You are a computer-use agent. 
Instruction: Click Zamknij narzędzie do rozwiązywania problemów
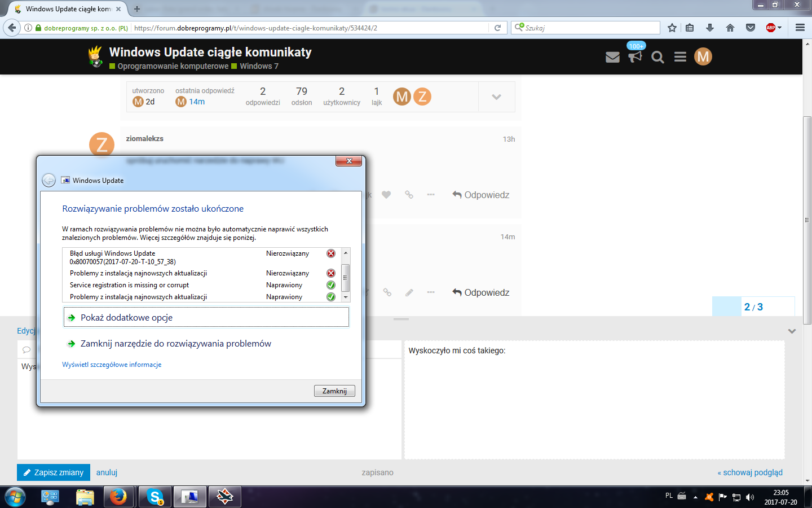point(175,343)
